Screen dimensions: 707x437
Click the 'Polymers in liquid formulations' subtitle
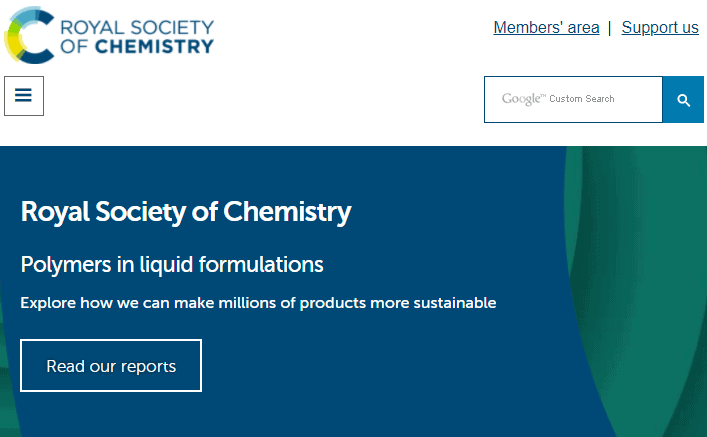[172, 264]
